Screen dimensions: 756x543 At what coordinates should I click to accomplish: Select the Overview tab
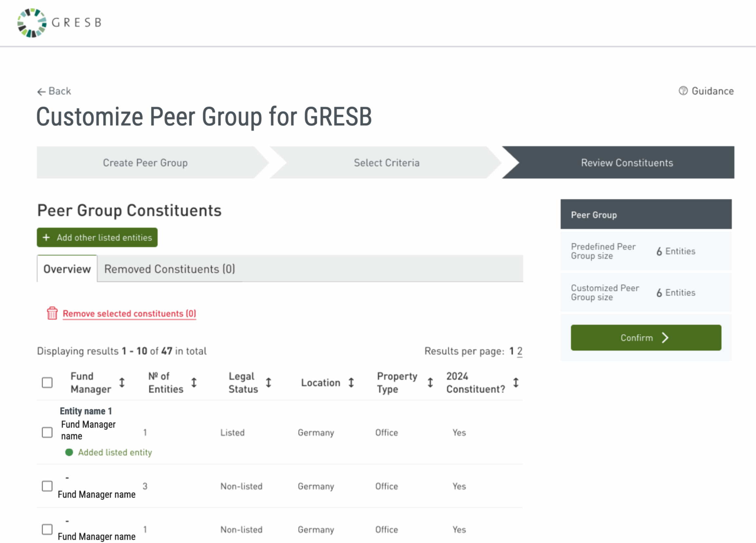67,269
